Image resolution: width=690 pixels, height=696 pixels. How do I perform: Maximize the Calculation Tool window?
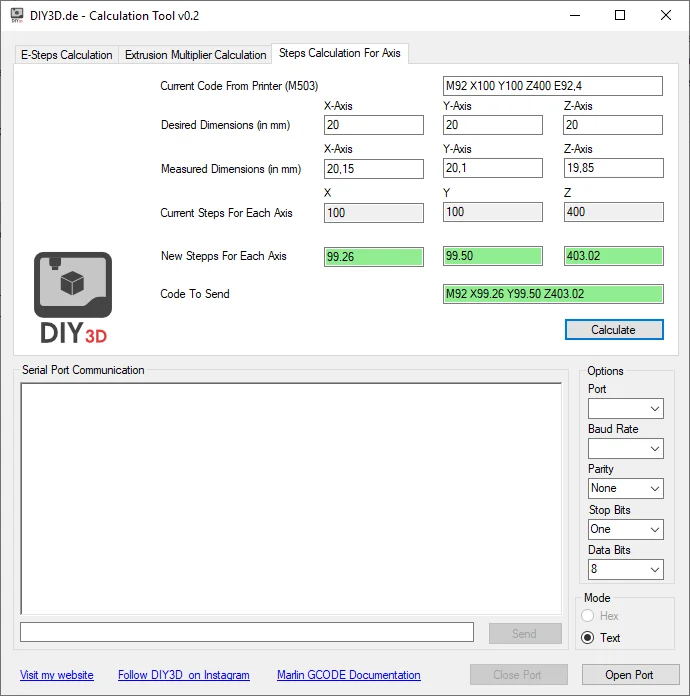[x=620, y=16]
